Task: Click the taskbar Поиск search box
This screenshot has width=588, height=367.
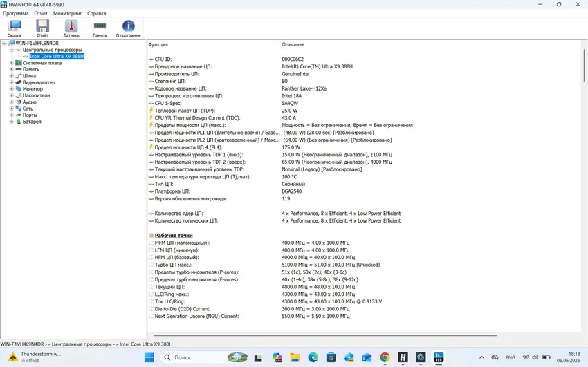Action: [205, 357]
